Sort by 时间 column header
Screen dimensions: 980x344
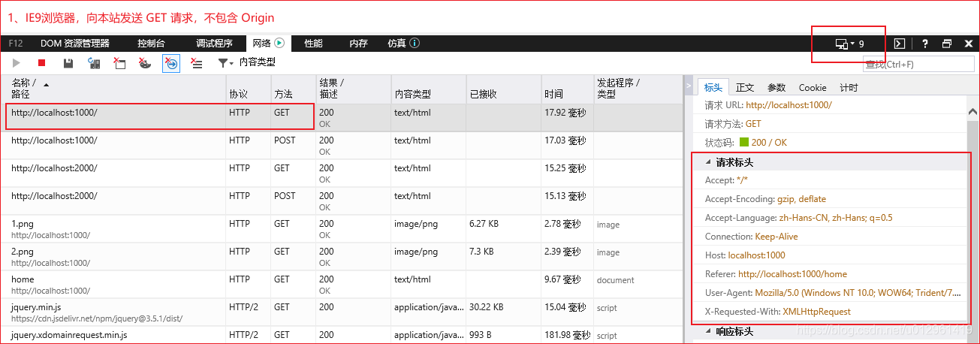pos(567,89)
